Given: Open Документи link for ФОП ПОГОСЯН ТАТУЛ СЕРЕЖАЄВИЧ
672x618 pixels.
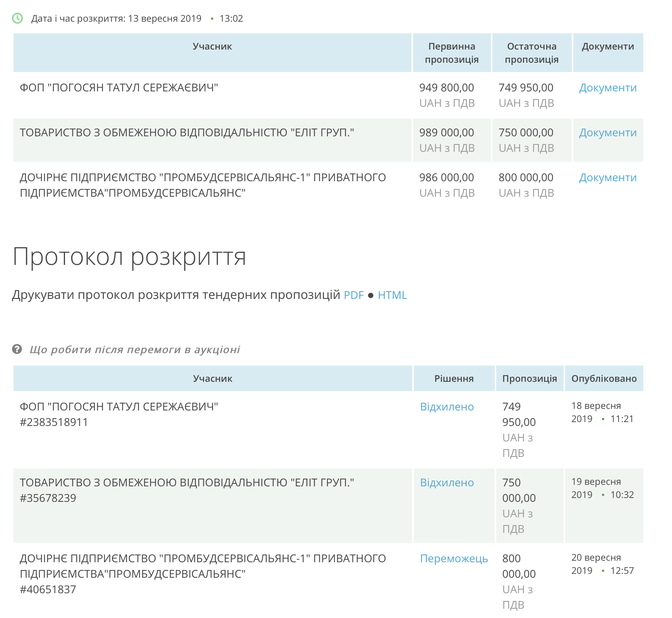Looking at the screenshot, I should (x=608, y=88).
